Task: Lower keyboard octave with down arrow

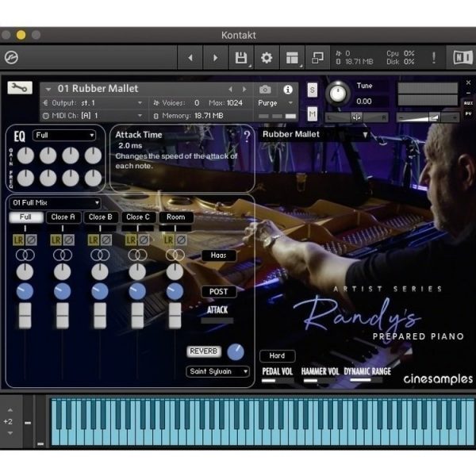Action: click(x=10, y=433)
